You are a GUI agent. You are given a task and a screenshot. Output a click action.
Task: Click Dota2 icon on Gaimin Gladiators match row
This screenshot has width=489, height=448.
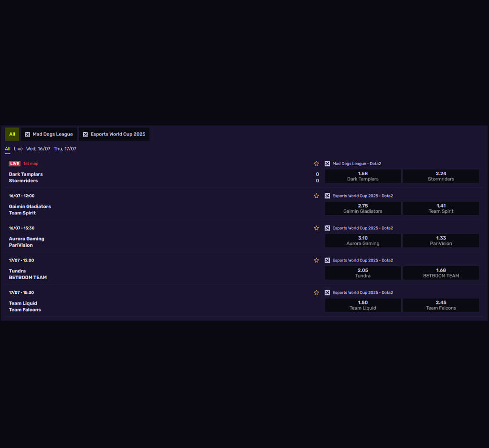[327, 196]
